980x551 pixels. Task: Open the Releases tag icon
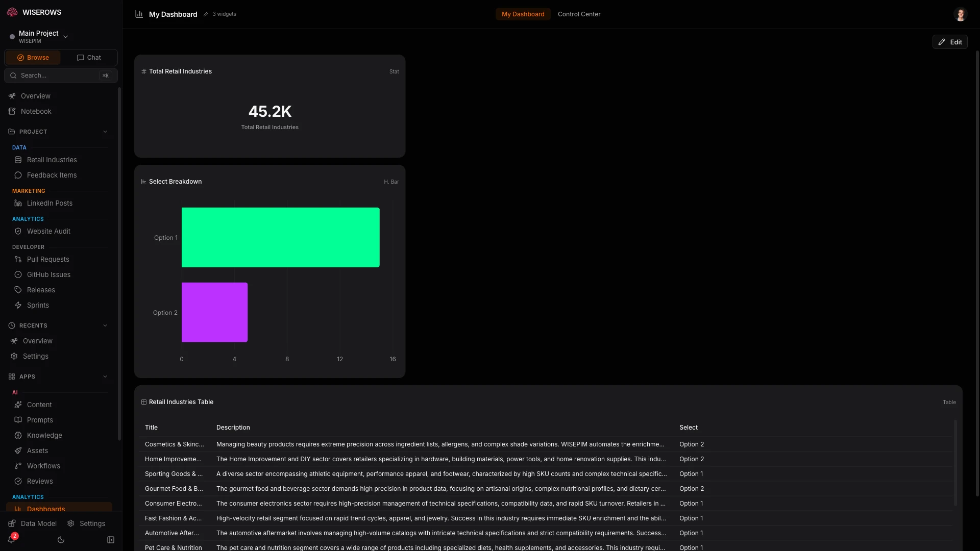click(18, 290)
